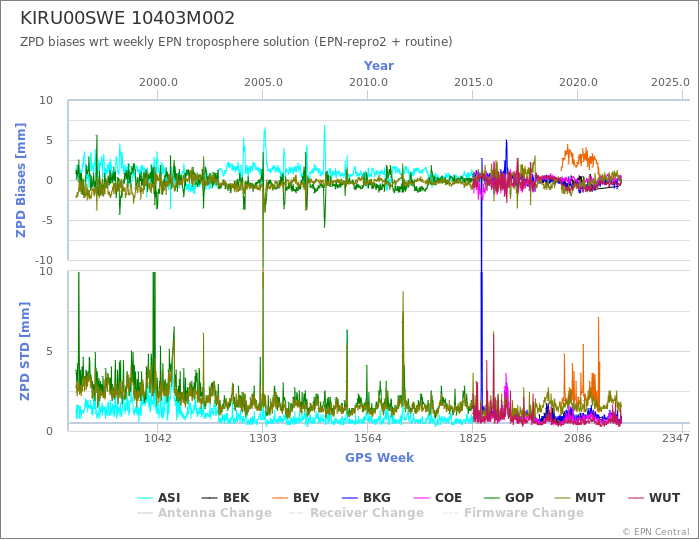Click the orange BEV legend line marker

point(280,498)
